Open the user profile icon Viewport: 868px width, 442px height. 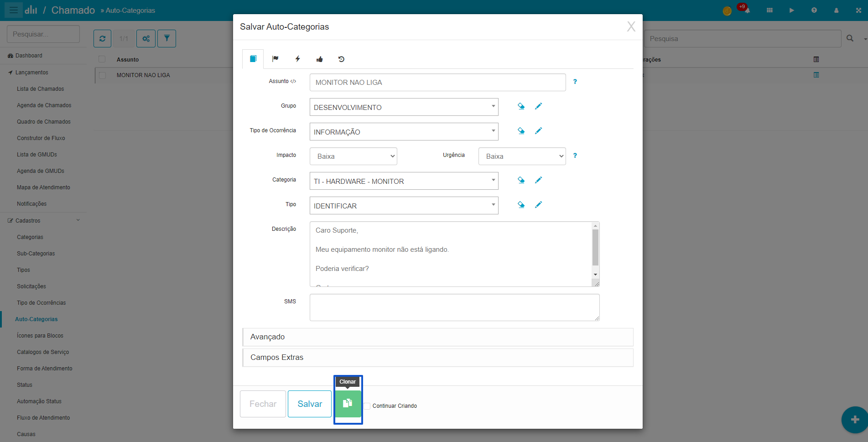(x=836, y=10)
